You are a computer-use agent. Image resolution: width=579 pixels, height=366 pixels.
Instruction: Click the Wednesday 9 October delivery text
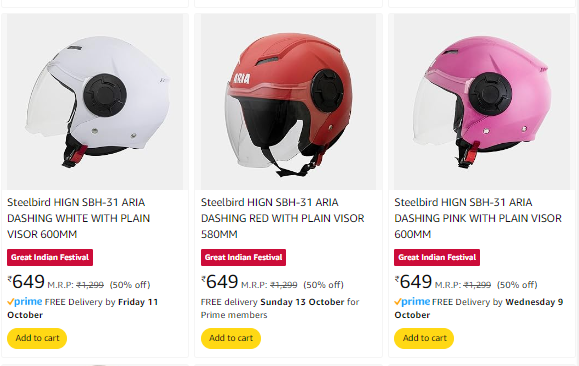click(479, 308)
